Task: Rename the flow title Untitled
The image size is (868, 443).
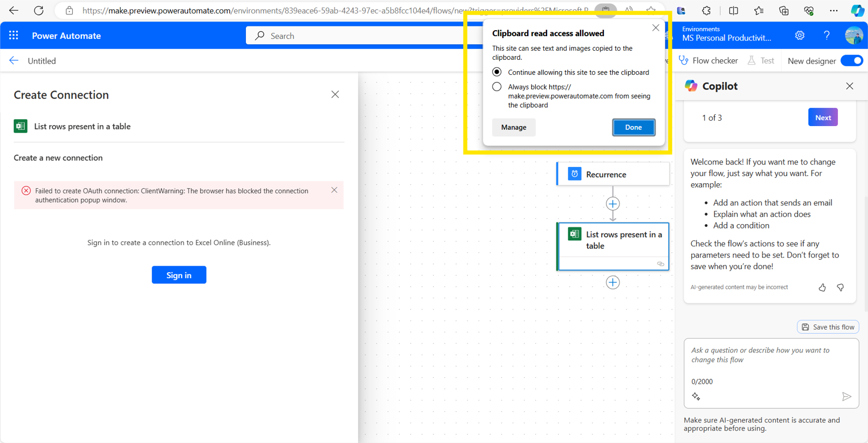Action: [x=42, y=61]
